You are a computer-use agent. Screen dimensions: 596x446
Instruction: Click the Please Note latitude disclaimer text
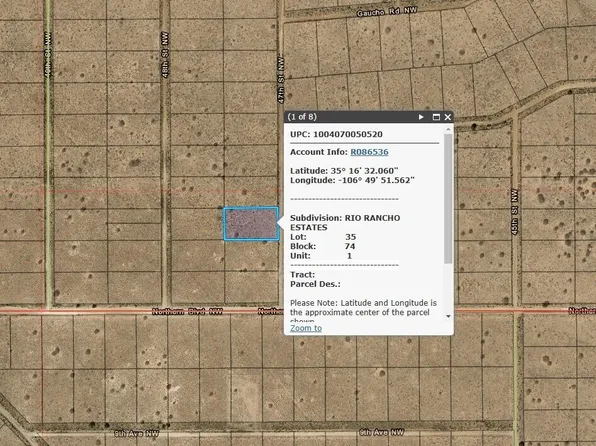click(x=363, y=312)
